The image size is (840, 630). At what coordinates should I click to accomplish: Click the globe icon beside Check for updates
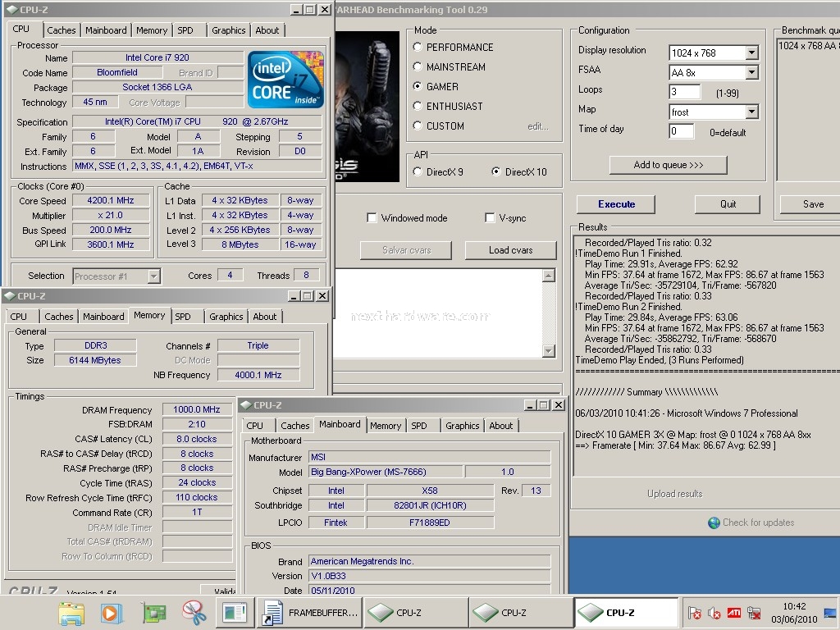(x=714, y=523)
